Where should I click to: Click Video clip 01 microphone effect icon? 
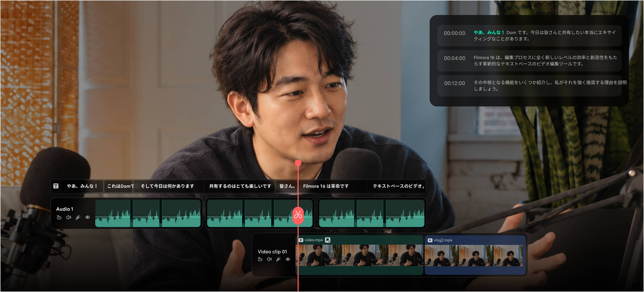coord(279,259)
